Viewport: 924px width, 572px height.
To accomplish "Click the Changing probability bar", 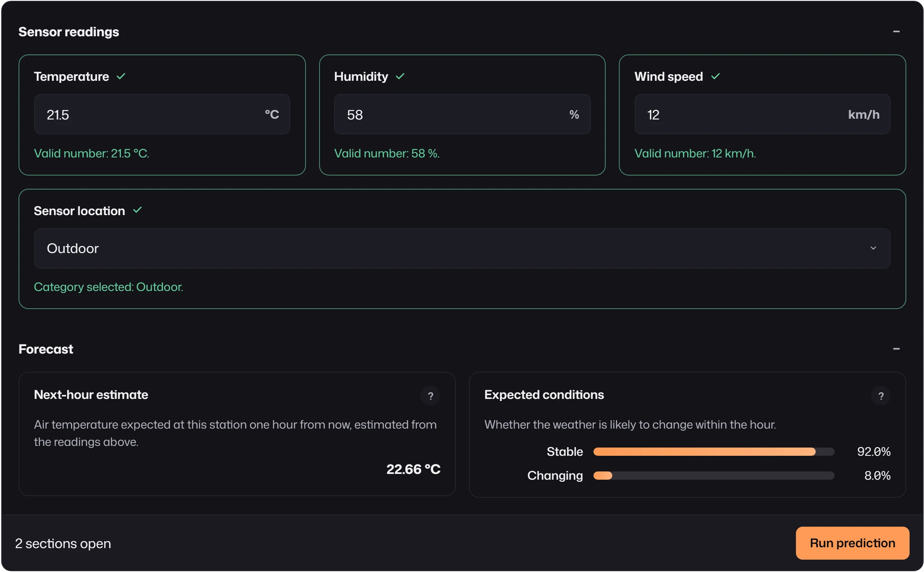I will pyautogui.click(x=714, y=476).
